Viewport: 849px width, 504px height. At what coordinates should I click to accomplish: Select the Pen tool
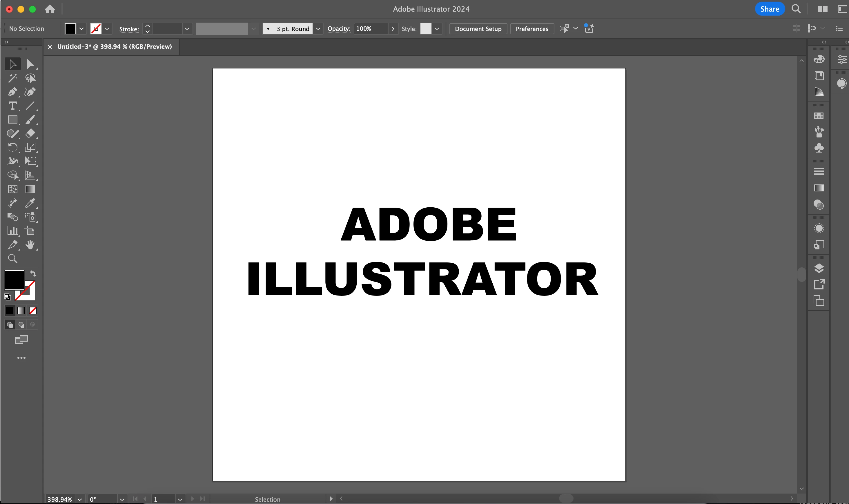coord(12,92)
